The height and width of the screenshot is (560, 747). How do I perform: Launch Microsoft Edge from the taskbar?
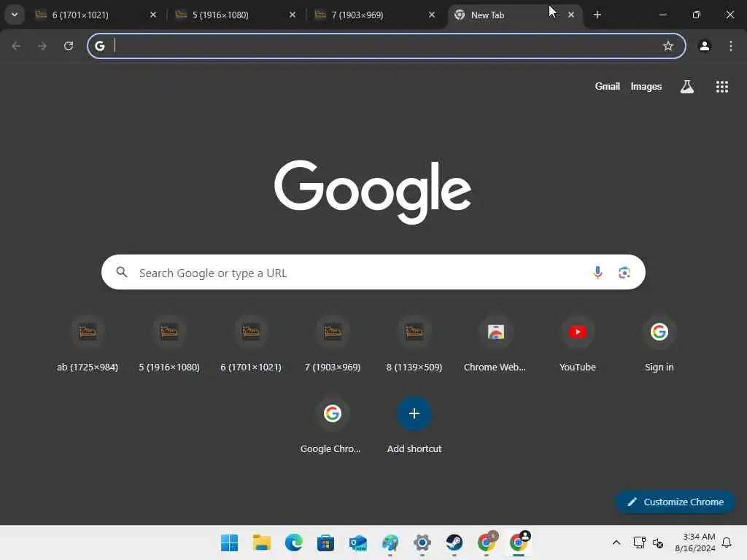coord(293,542)
